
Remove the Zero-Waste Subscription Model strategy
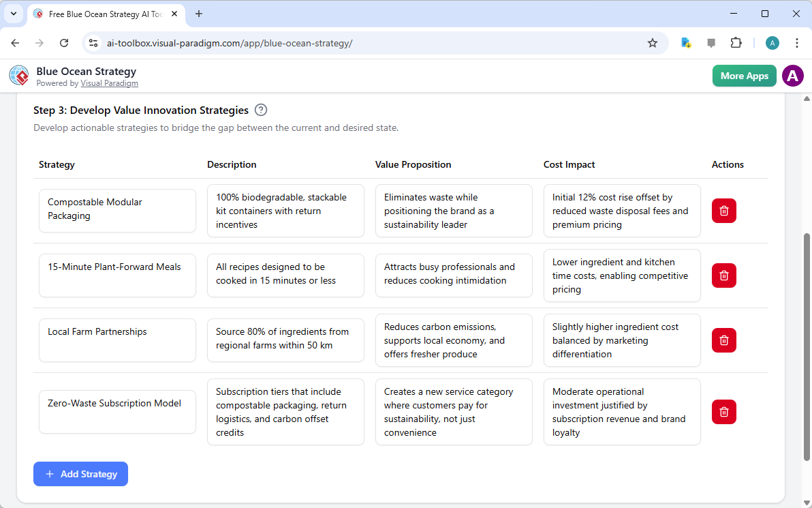tap(723, 412)
